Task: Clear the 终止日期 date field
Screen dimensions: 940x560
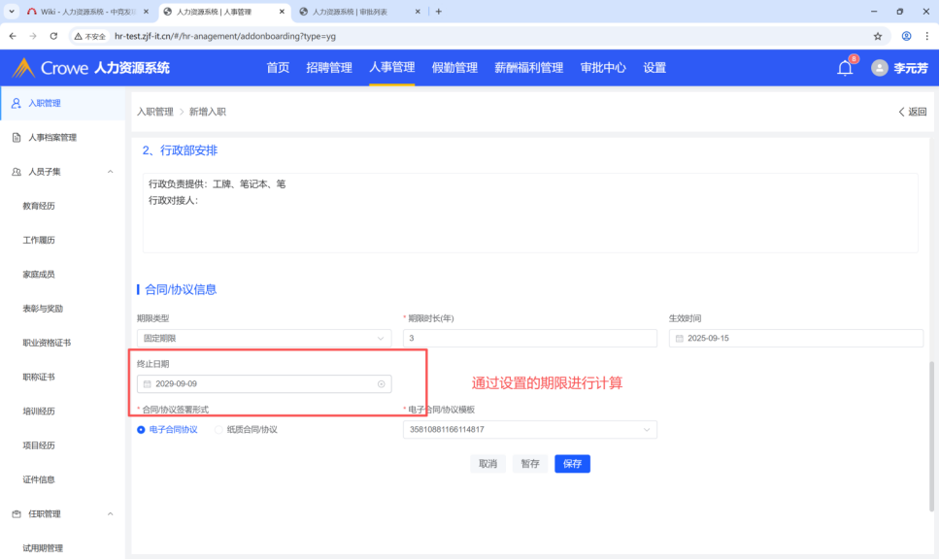Action: click(x=382, y=384)
